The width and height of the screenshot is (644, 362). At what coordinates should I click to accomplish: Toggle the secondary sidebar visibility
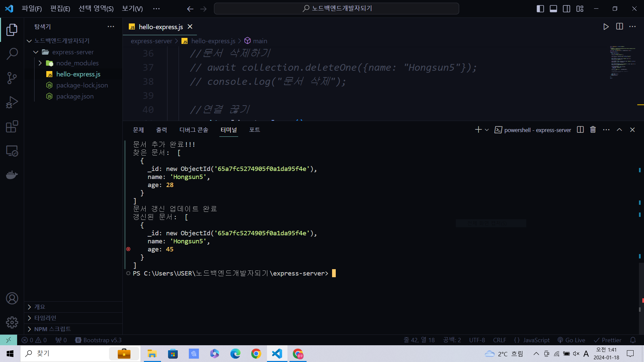click(x=567, y=9)
